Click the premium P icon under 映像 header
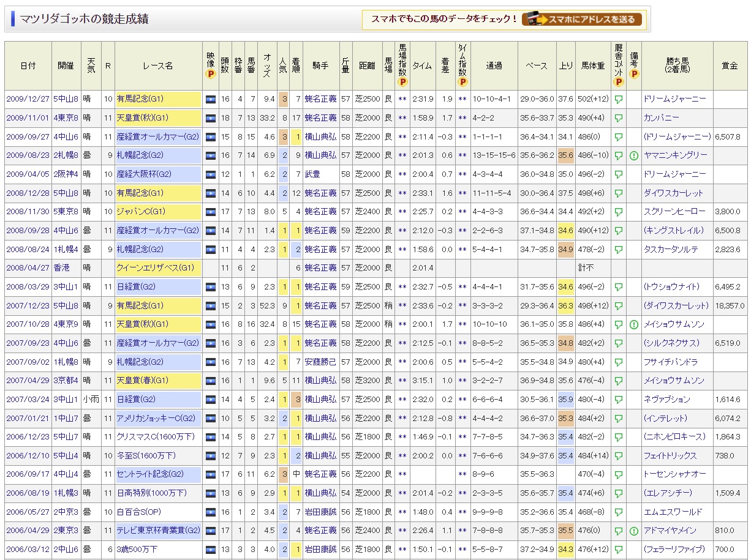751x560 pixels. [x=211, y=74]
